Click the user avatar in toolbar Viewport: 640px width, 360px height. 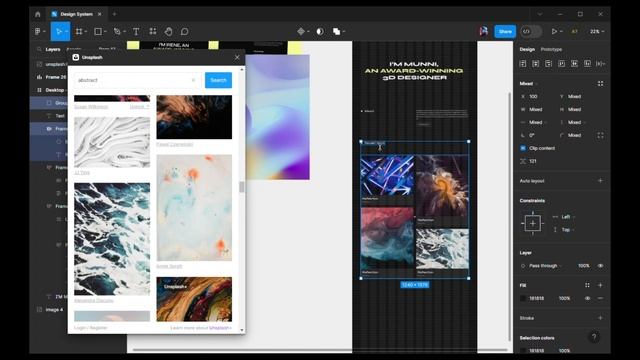484,31
